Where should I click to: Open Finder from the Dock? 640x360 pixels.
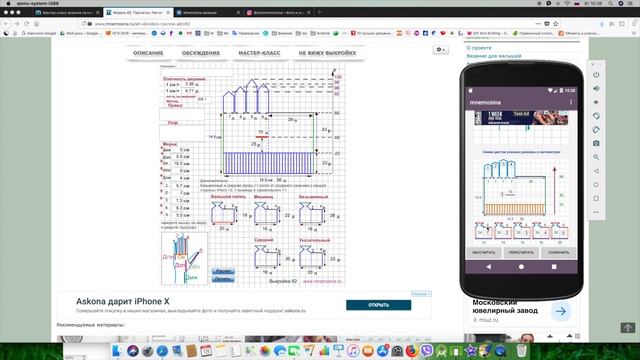click(118, 351)
